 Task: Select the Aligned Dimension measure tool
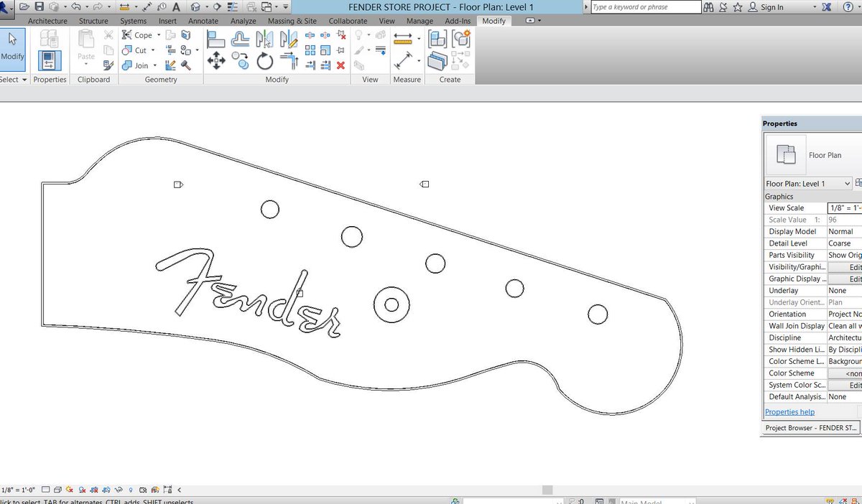pos(402,39)
